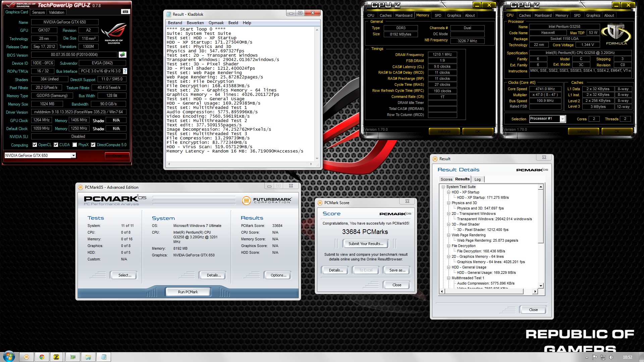Viewport: 644px width, 362px height.
Task: Toggle the CUDA checkbox
Action: [56, 145]
